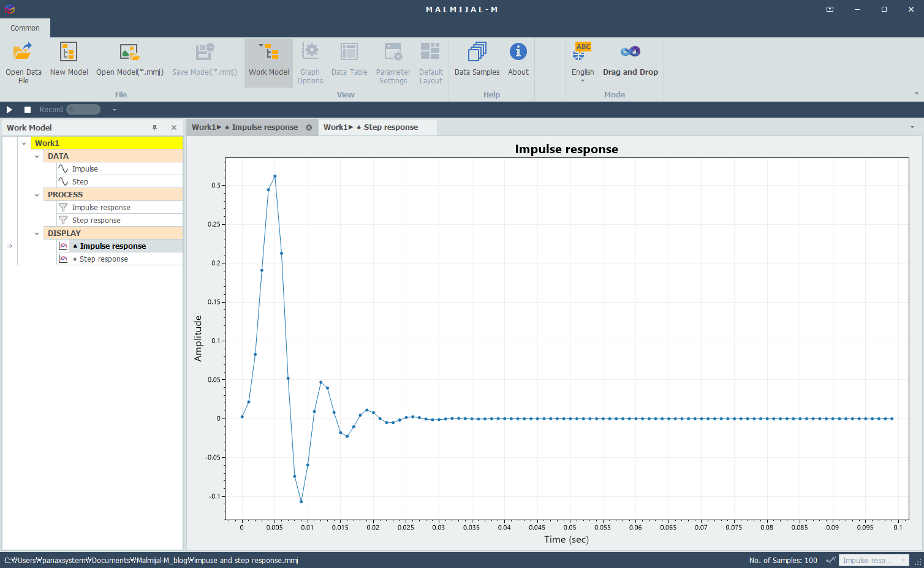Viewport: 924px width, 568px height.
Task: Select Impulse response under PROCESS
Action: point(119,207)
